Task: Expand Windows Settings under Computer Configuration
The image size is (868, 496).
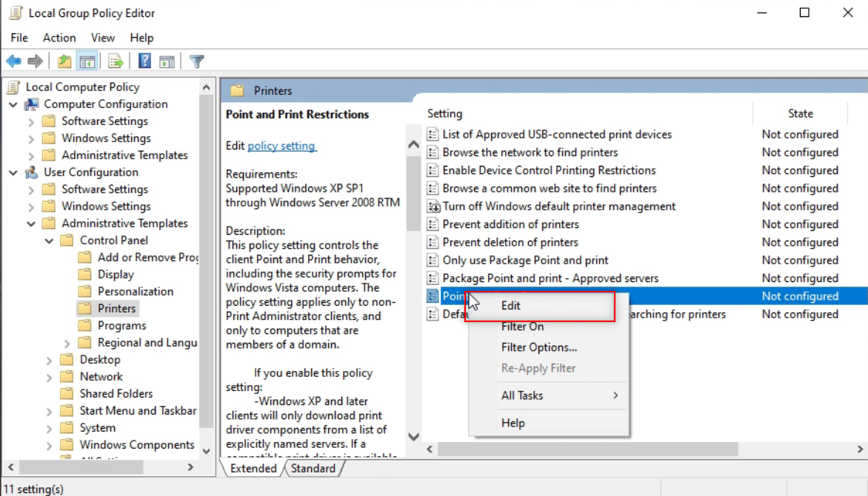Action: point(31,139)
